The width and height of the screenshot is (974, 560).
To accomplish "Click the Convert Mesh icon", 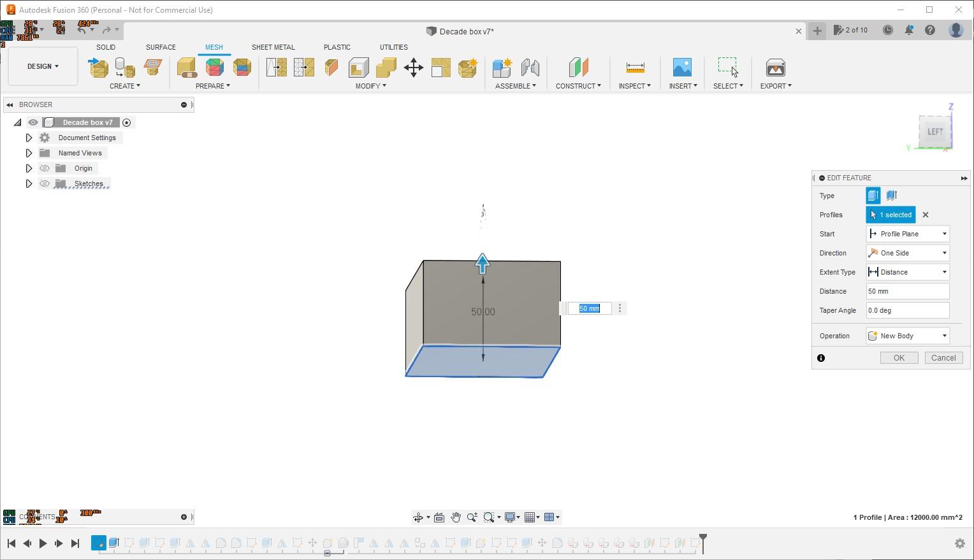I will [x=468, y=68].
